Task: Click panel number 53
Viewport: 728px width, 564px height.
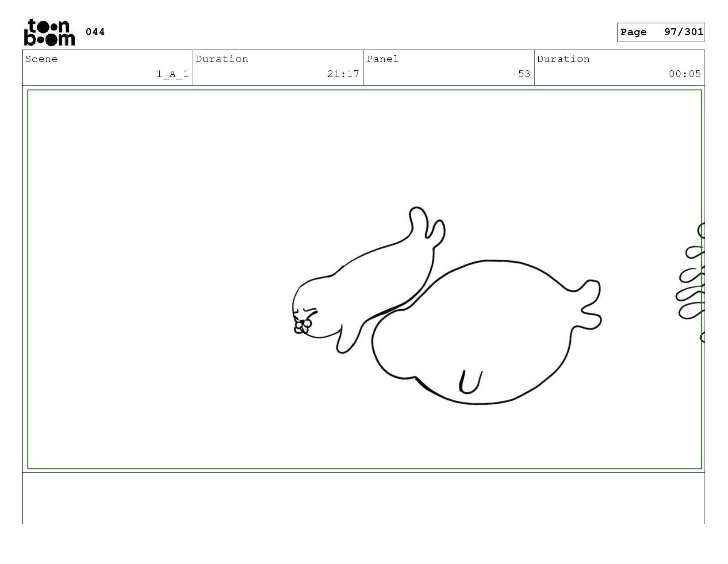Action: point(524,74)
